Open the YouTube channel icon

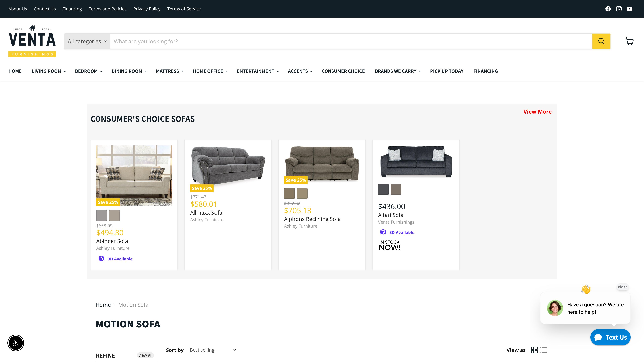pos(630,9)
